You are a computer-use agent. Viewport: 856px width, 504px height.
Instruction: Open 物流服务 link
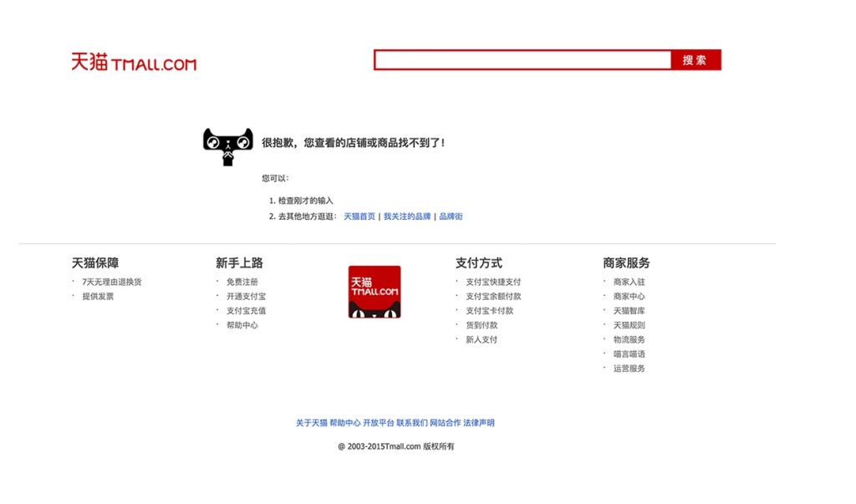629,339
